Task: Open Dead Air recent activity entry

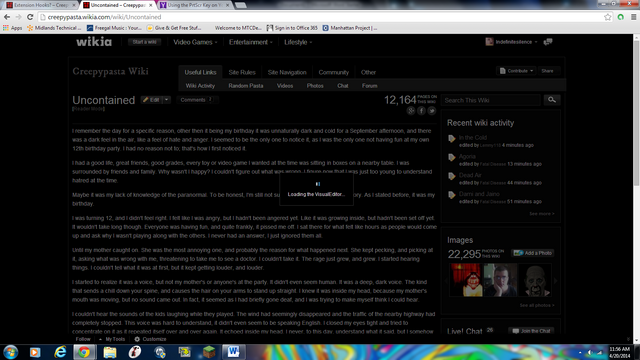Action: tap(470, 175)
